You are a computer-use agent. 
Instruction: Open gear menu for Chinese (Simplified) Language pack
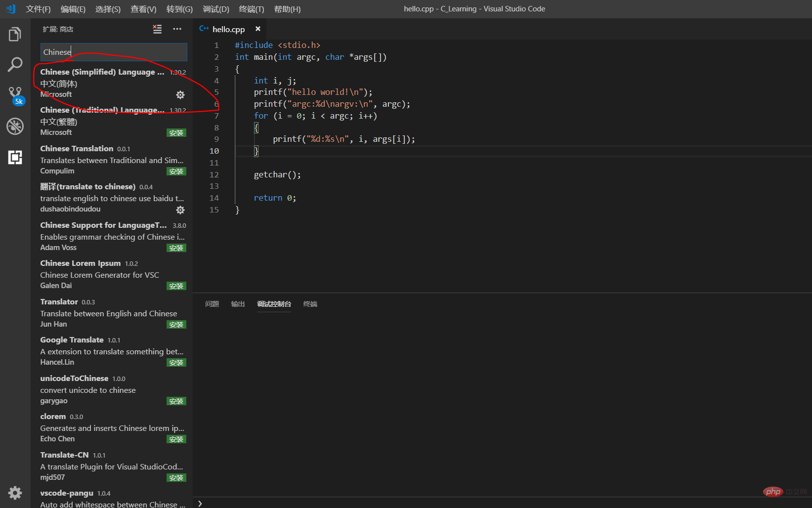pyautogui.click(x=180, y=94)
